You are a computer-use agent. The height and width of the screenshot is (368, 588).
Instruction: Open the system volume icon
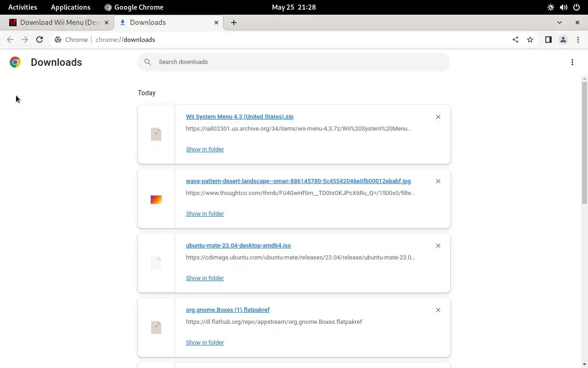564,7
